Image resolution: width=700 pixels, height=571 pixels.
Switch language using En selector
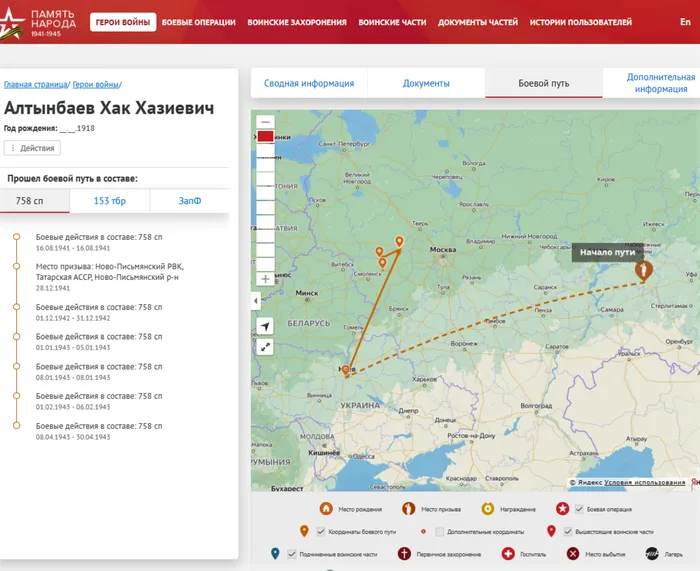click(684, 22)
